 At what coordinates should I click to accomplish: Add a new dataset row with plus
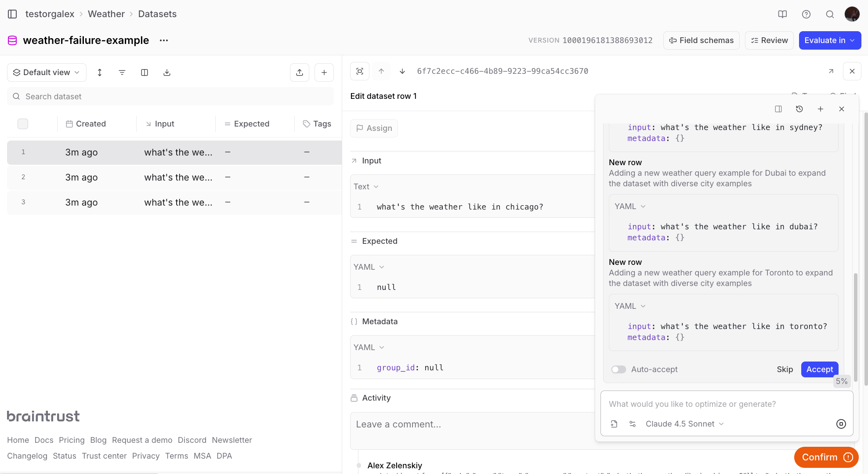(x=324, y=72)
